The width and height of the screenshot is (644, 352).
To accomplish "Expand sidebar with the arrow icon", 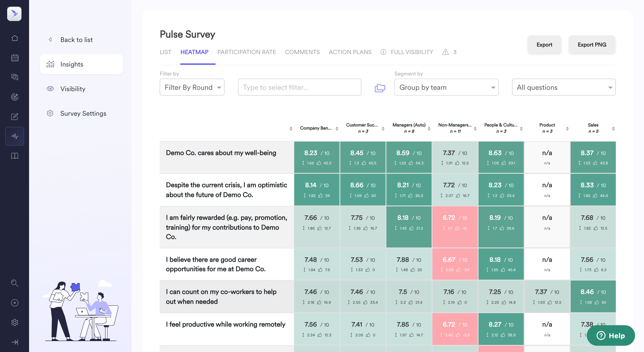I will coord(15,342).
